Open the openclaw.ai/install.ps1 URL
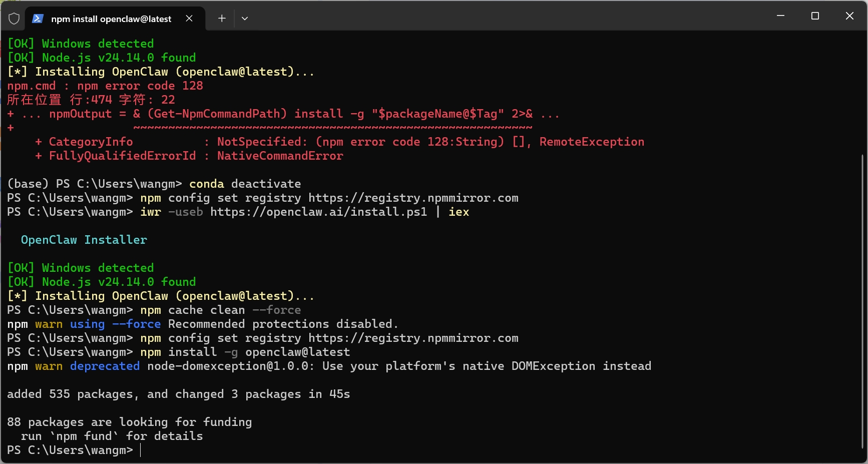The width and height of the screenshot is (868, 464). [318, 212]
